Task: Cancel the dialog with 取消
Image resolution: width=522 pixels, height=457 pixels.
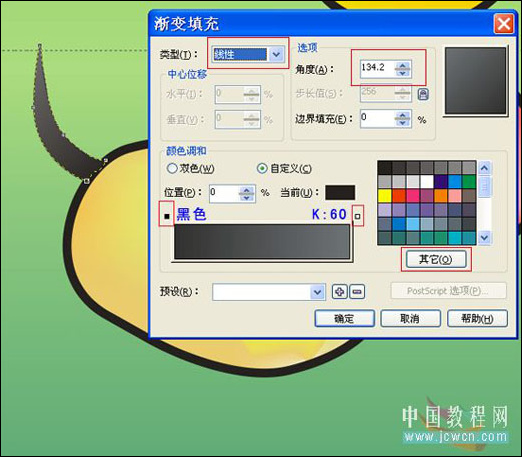Action: tap(410, 318)
